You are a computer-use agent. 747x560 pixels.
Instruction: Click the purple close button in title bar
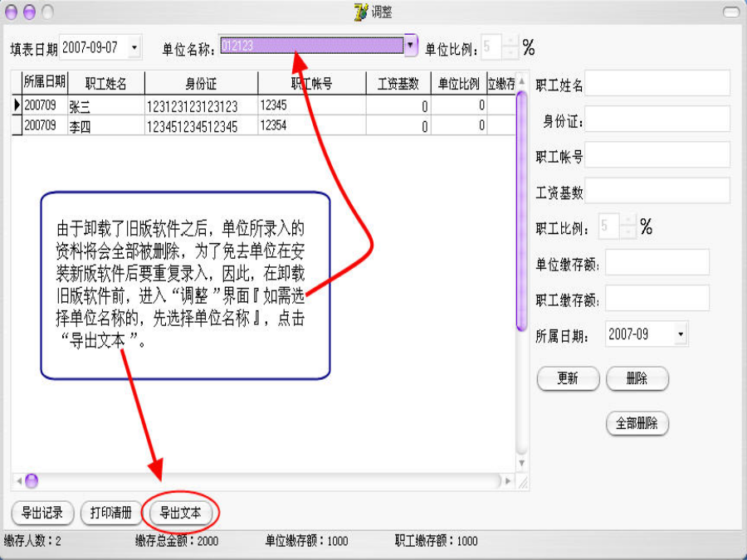click(11, 12)
